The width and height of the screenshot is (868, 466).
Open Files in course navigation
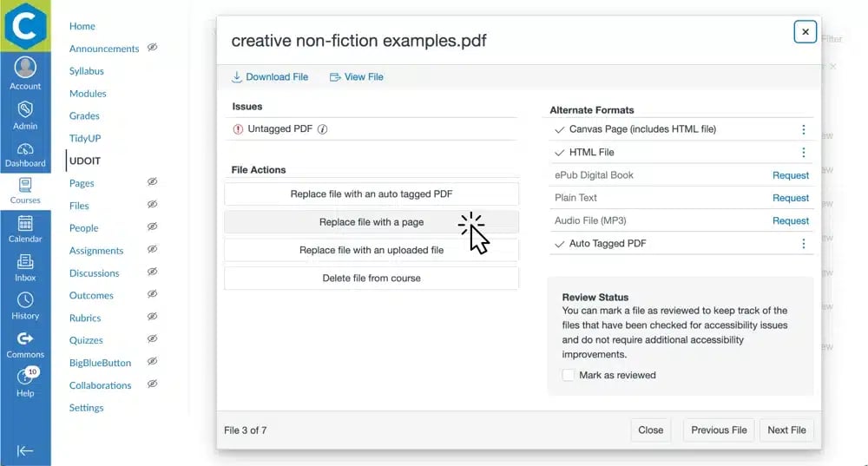[79, 206]
